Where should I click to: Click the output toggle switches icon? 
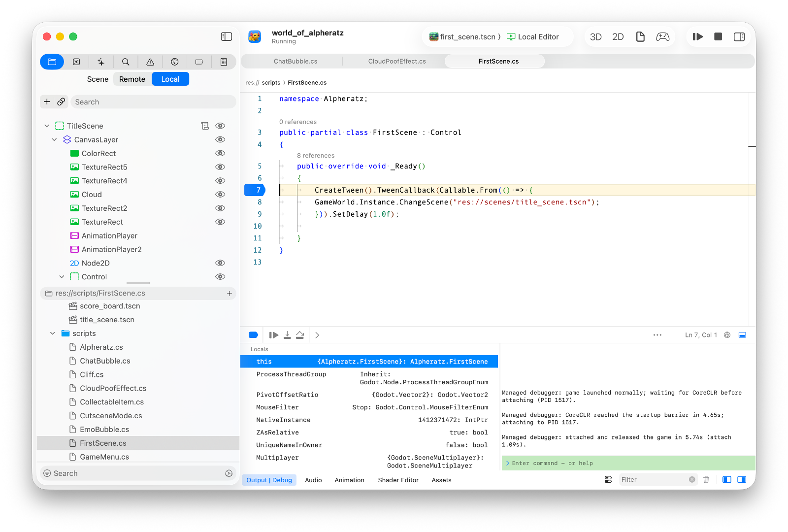(608, 479)
